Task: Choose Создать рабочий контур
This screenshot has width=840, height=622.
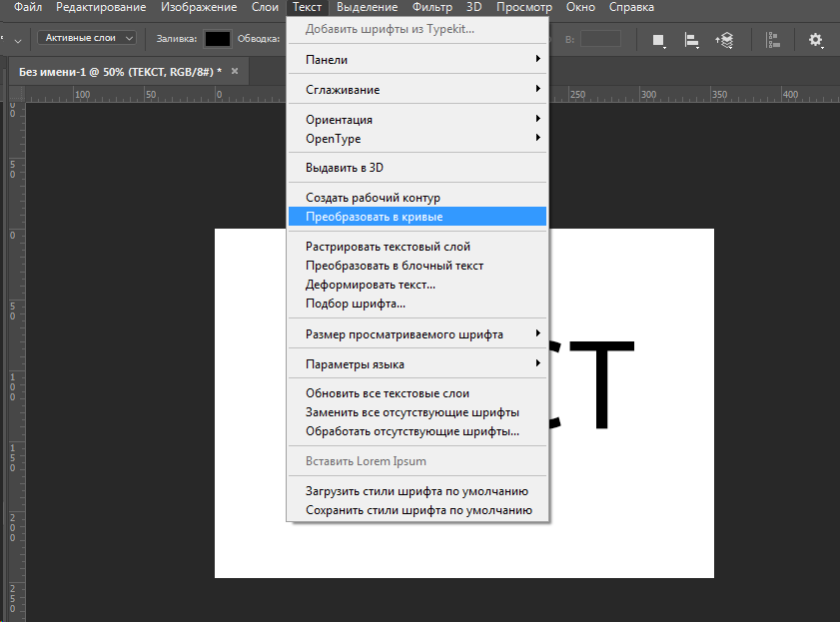Action: point(418,198)
